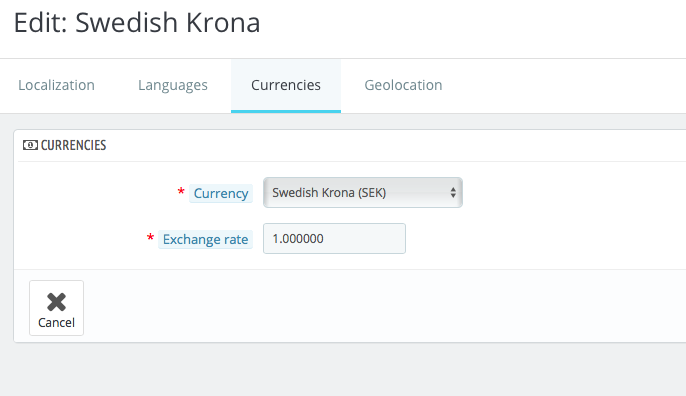Click the red asterisk next to Currency
The height and width of the screenshot is (396, 686).
181,192
